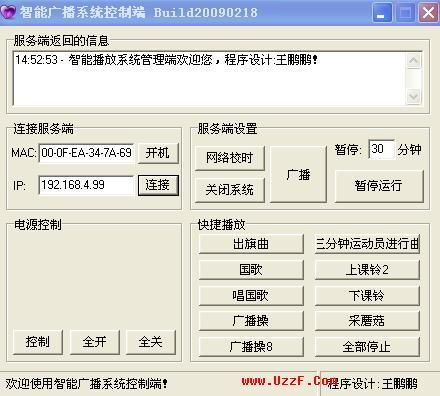Play the 广播操 track

coord(251,321)
